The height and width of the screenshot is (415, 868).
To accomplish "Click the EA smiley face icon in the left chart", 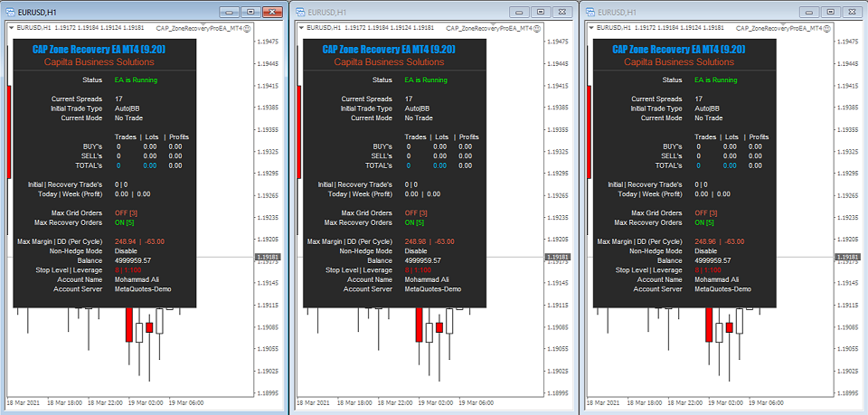I will (248, 29).
